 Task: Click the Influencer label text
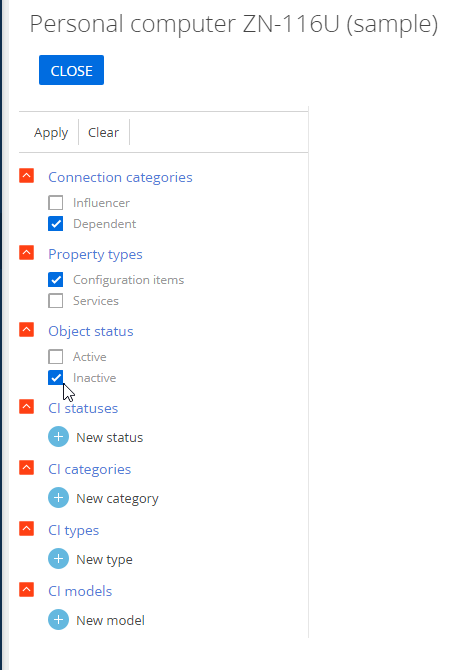click(x=101, y=203)
